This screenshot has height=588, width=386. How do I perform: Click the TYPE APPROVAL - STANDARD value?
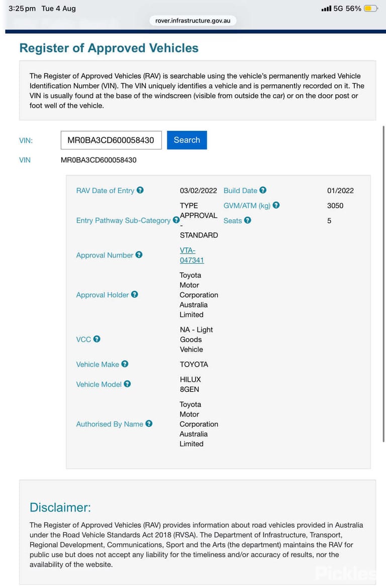(x=199, y=220)
